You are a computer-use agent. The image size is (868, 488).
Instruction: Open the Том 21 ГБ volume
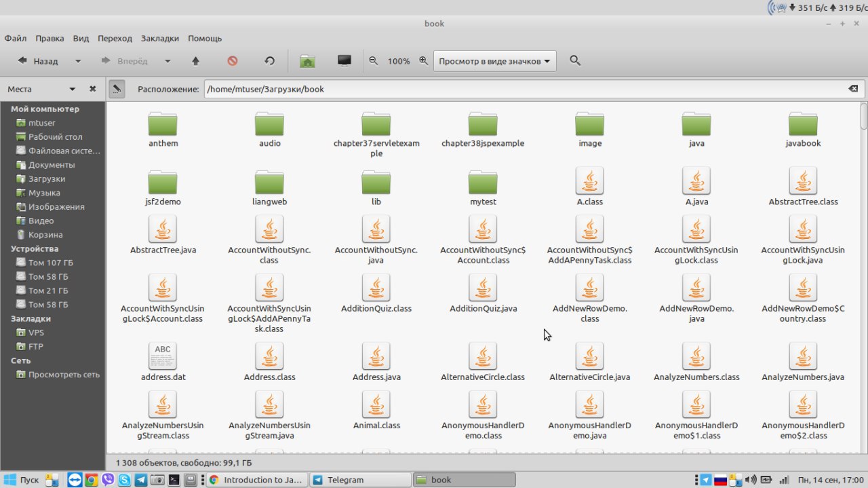(x=47, y=290)
